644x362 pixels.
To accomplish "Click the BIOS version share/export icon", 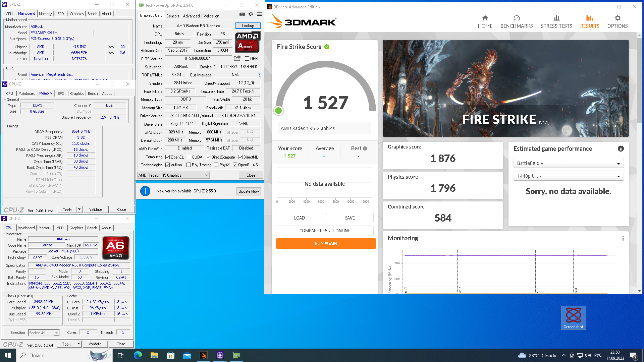I will pyautogui.click(x=237, y=58).
